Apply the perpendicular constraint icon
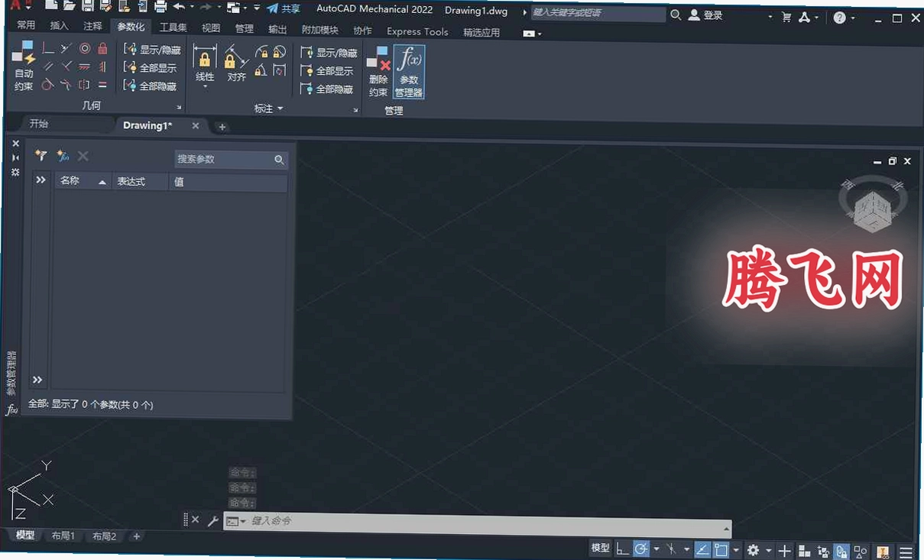The image size is (924, 560). (66, 66)
